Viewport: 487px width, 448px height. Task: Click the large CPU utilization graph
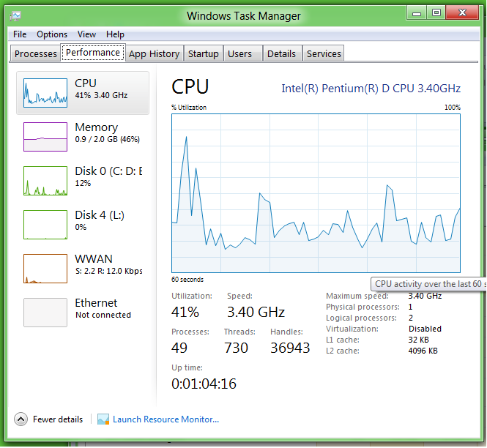pos(316,193)
